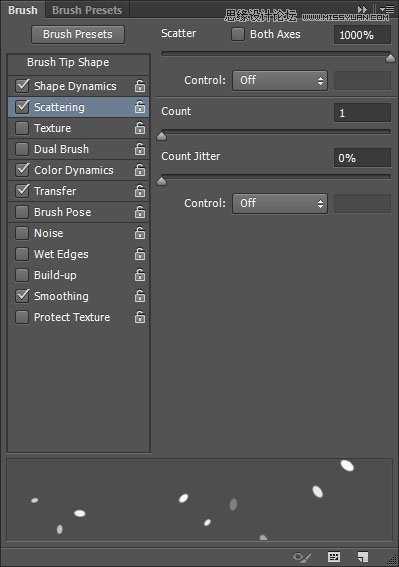This screenshot has width=399, height=567.
Task: Enable the Dual Brush checkbox
Action: (x=22, y=149)
